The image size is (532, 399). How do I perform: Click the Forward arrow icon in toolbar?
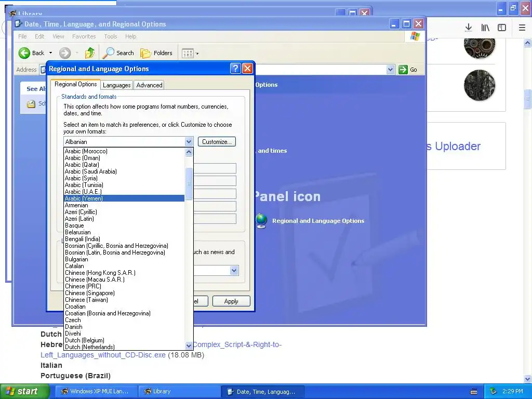(65, 53)
